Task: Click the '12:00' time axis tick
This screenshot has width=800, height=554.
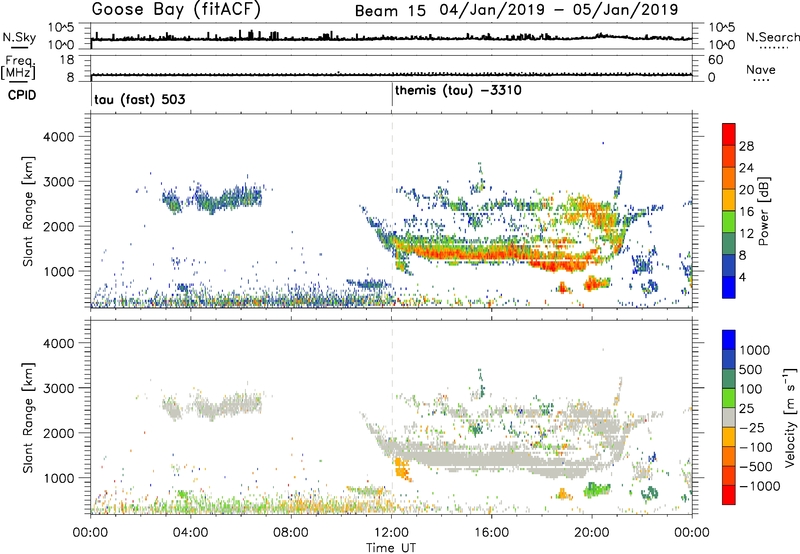Action: coord(391,533)
